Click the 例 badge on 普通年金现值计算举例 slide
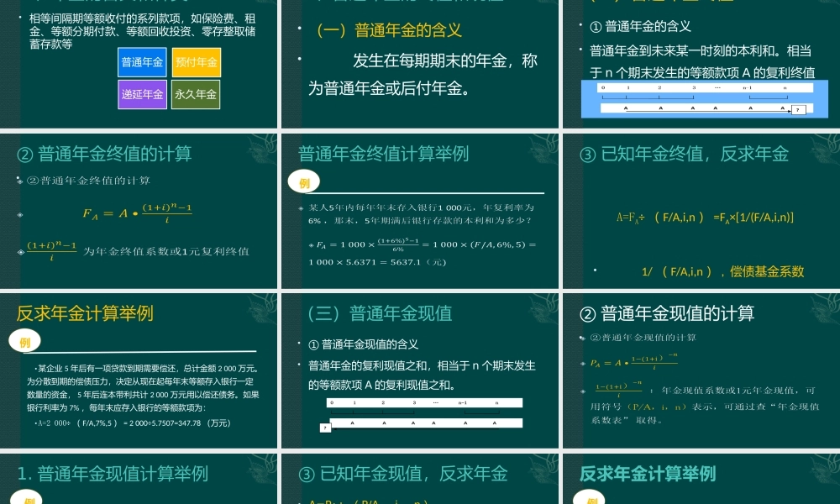 click(24, 501)
